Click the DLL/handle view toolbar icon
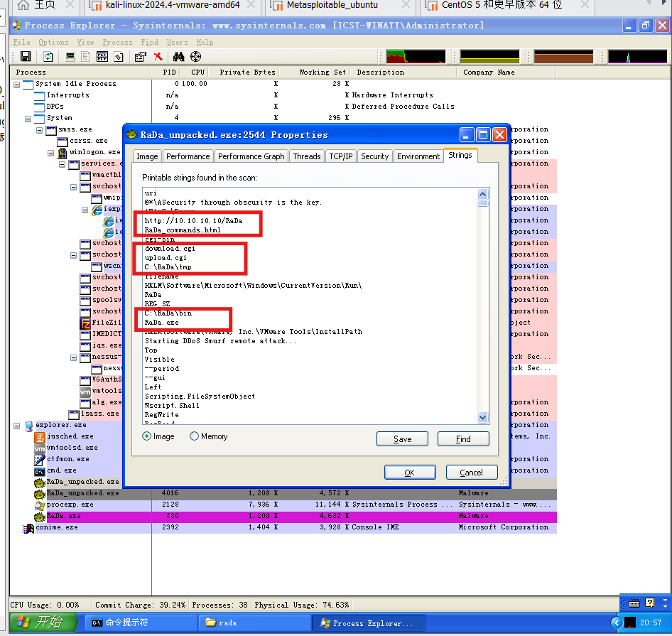The image size is (672, 636). tap(119, 57)
